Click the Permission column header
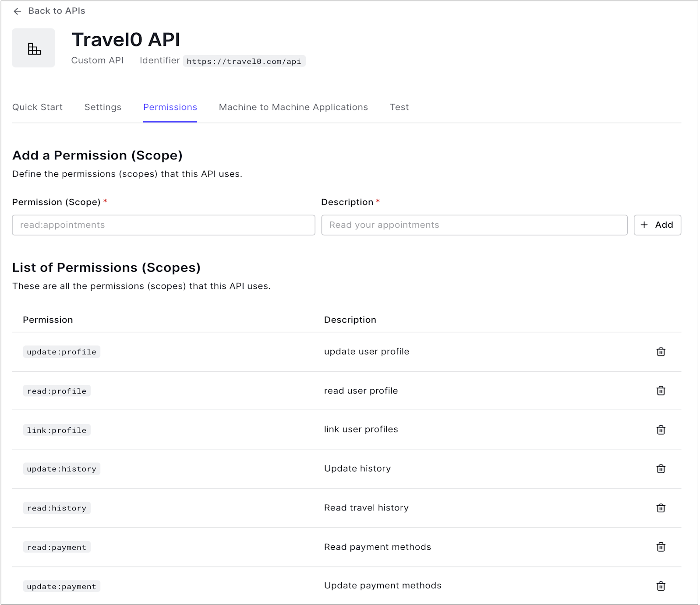Image resolution: width=700 pixels, height=605 pixels. pyautogui.click(x=48, y=320)
